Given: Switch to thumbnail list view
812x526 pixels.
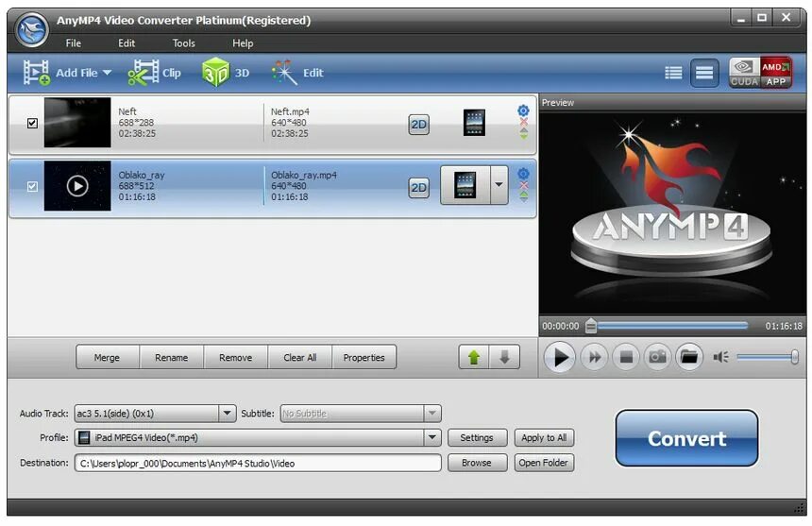Looking at the screenshot, I should (704, 73).
